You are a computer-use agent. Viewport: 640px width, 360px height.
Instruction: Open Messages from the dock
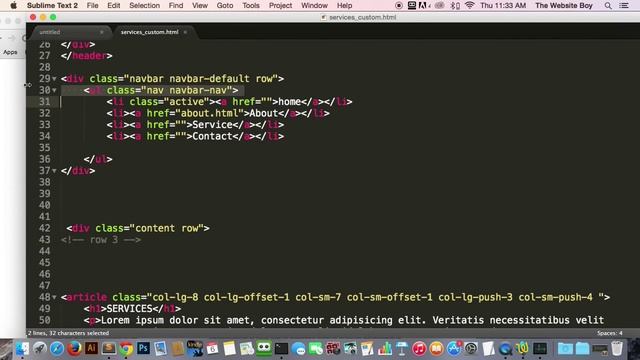(298, 348)
